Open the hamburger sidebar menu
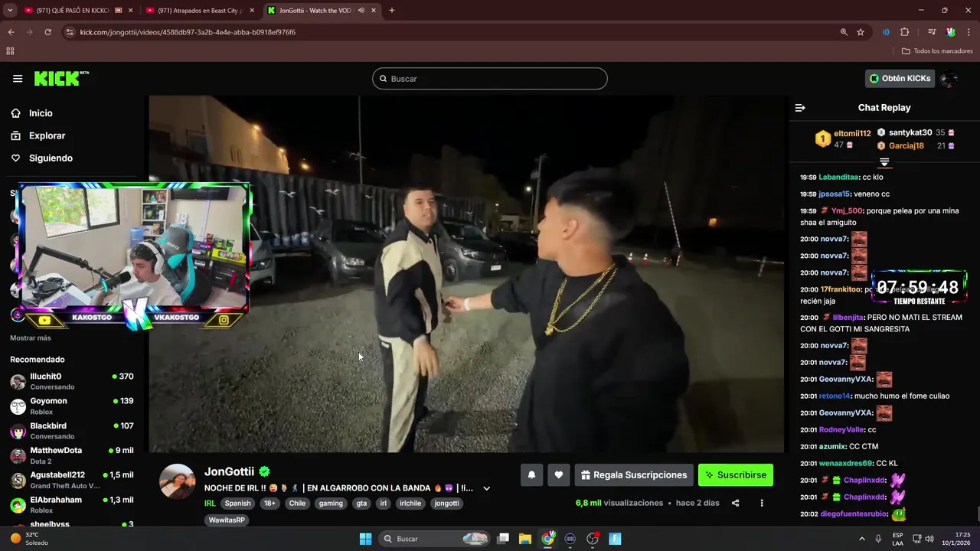Image resolution: width=980 pixels, height=551 pixels. coord(18,78)
